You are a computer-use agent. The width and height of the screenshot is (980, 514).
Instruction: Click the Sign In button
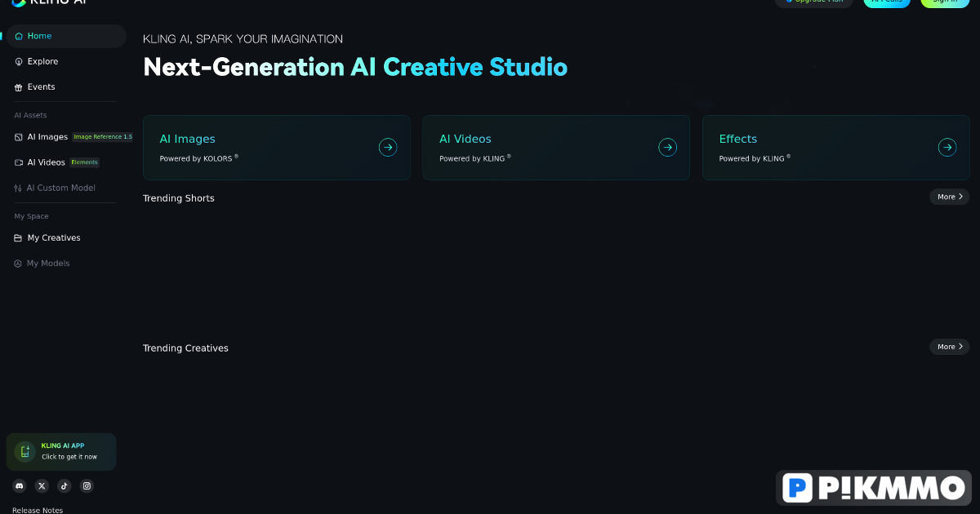coord(945,2)
